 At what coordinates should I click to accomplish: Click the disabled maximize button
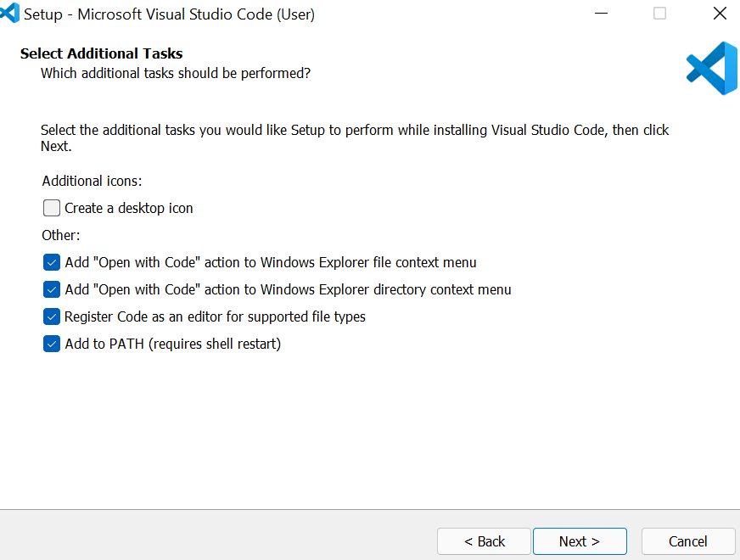(659, 14)
